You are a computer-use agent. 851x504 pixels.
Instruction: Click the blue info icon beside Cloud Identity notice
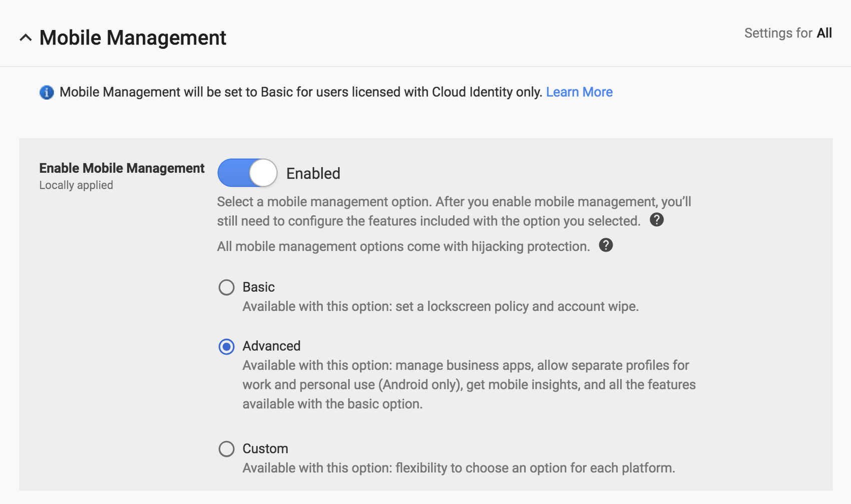[x=47, y=93]
